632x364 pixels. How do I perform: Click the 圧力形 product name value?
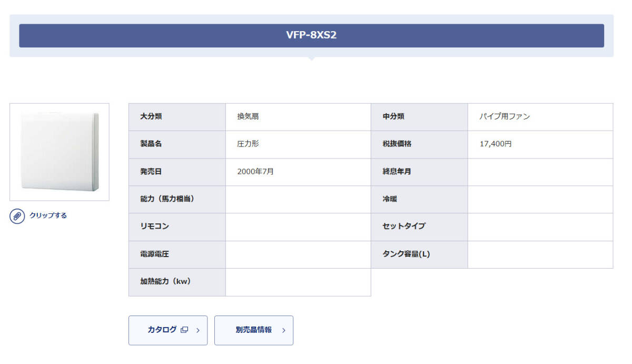(248, 144)
